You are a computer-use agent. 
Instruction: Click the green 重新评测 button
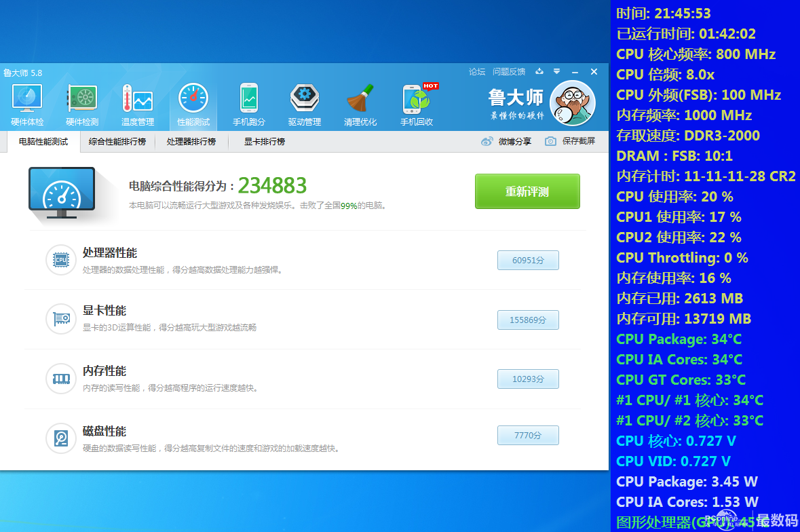pos(527,191)
